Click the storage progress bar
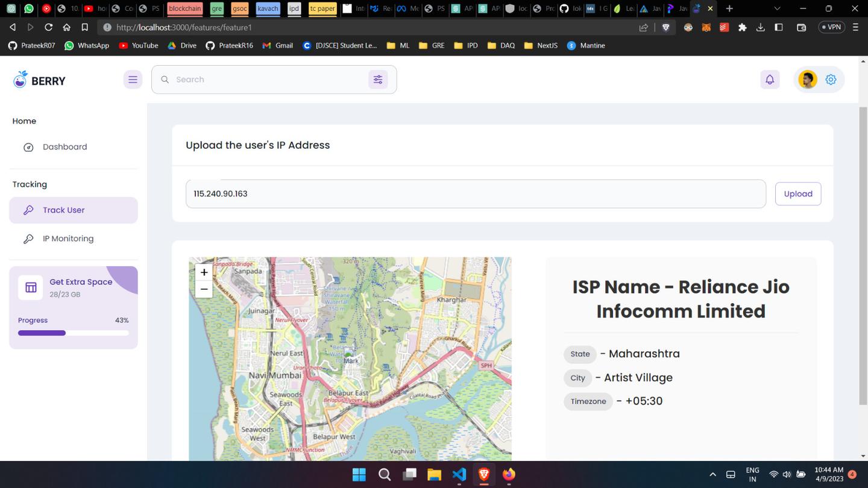The image size is (868, 488). click(74, 333)
